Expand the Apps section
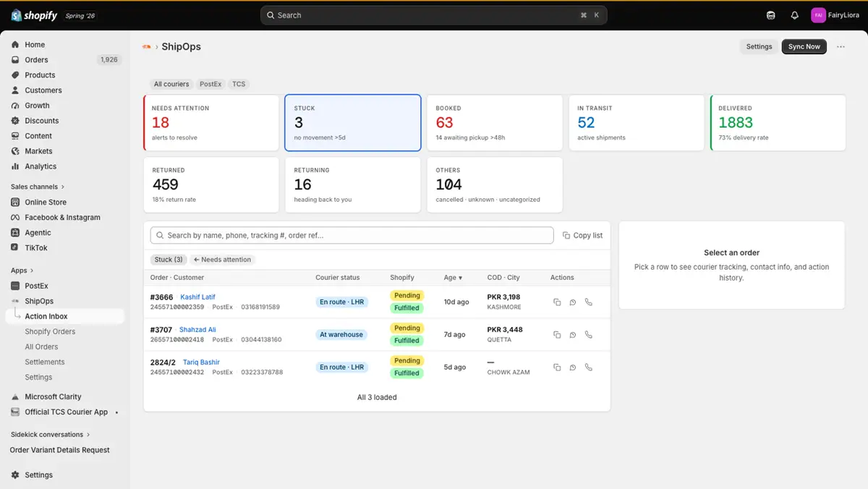 click(x=22, y=271)
